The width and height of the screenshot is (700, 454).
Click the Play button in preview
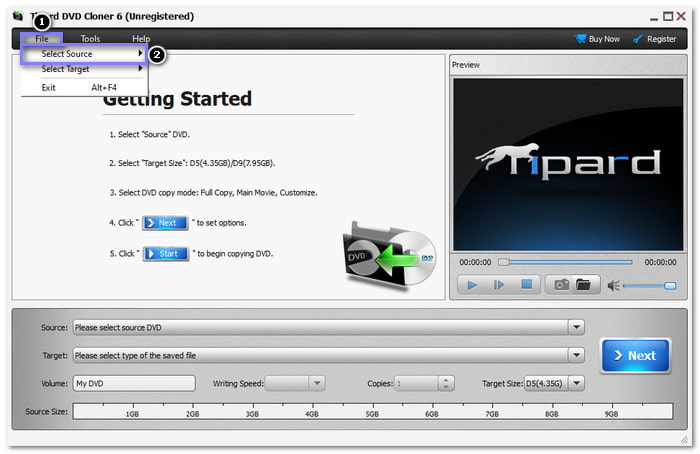471,285
